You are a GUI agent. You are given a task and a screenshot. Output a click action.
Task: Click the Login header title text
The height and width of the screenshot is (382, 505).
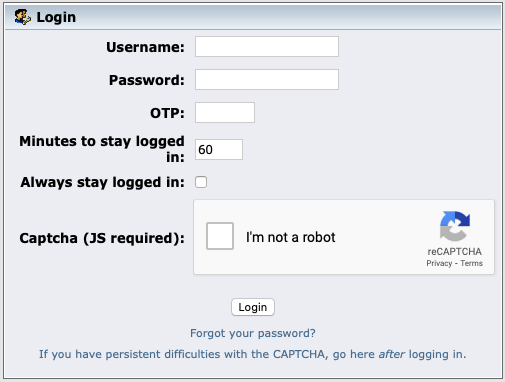tap(56, 17)
